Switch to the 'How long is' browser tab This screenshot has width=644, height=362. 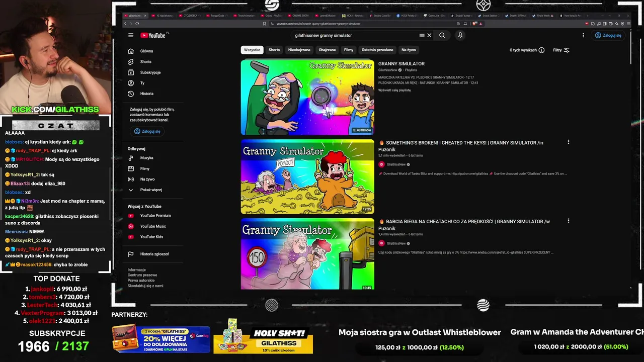571,16
